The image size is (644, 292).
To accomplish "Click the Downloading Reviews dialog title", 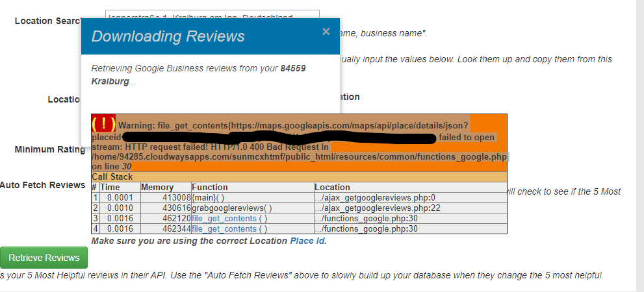I will [x=168, y=36].
